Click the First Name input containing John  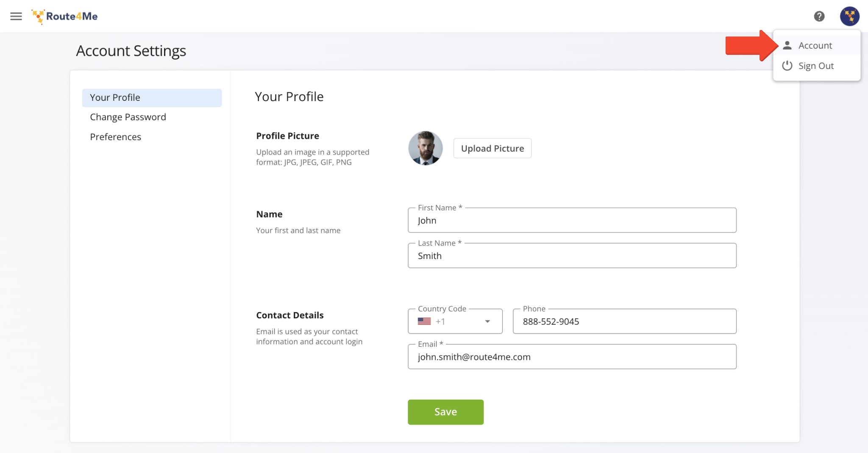(x=572, y=220)
